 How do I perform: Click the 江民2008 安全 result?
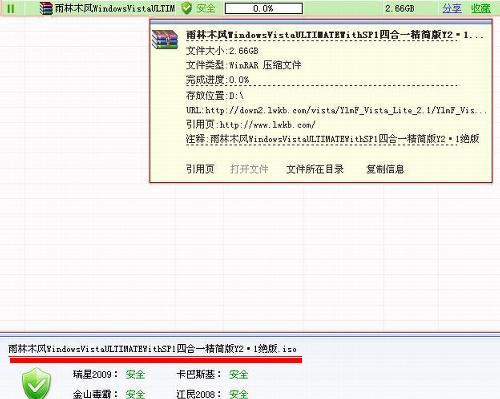coord(212,394)
